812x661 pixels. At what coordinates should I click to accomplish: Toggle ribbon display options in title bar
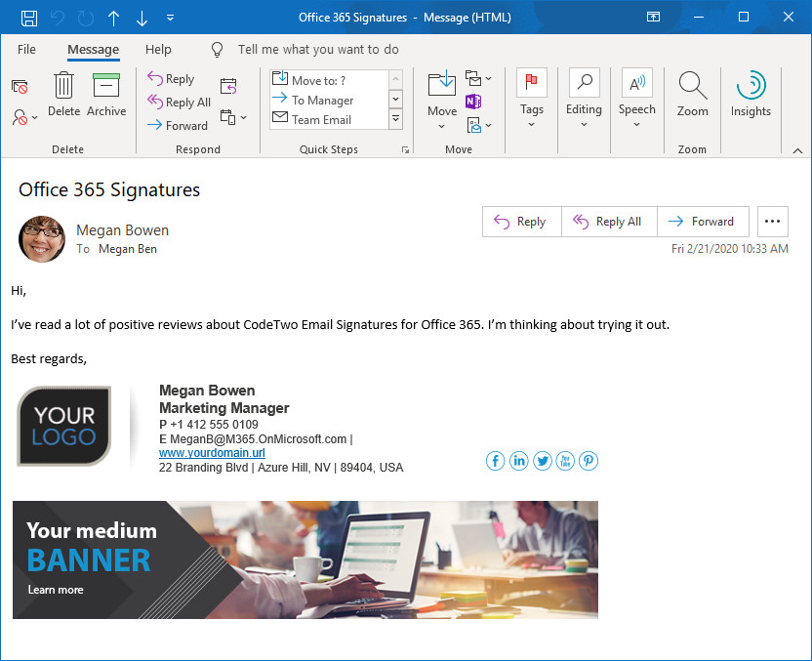pyautogui.click(x=654, y=18)
